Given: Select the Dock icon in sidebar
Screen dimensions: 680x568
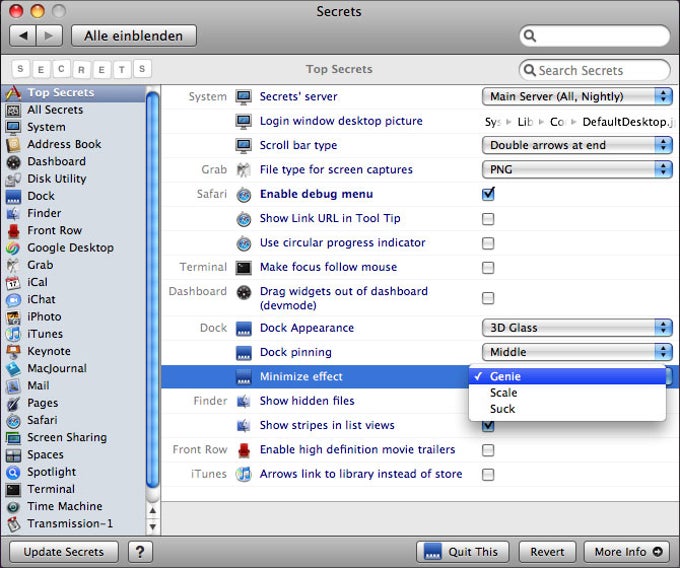Looking at the screenshot, I should pyautogui.click(x=13, y=196).
